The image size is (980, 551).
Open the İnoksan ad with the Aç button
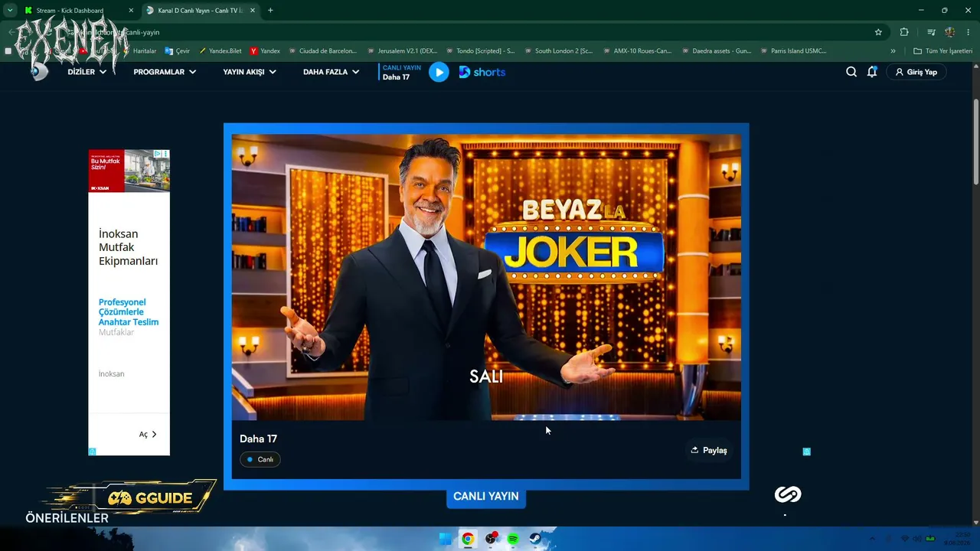(148, 434)
